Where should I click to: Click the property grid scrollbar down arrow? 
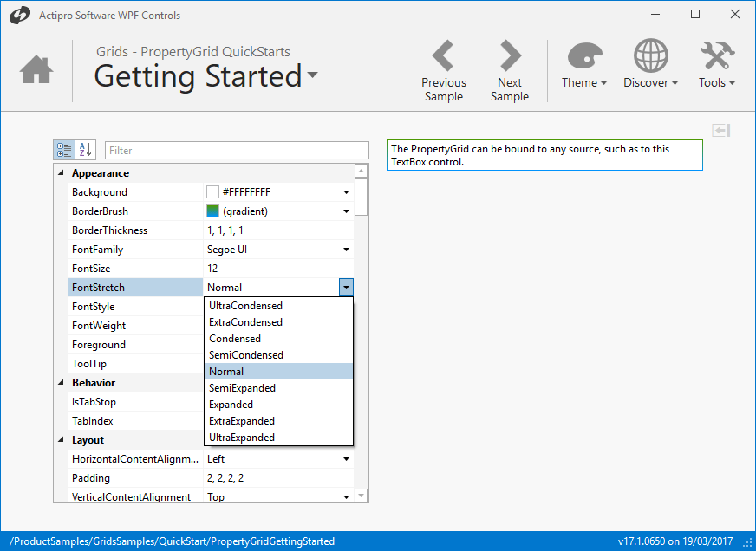point(361,495)
